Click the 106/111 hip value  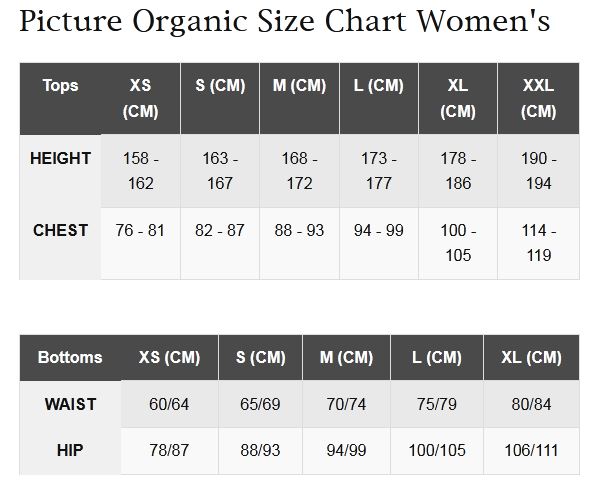point(531,450)
